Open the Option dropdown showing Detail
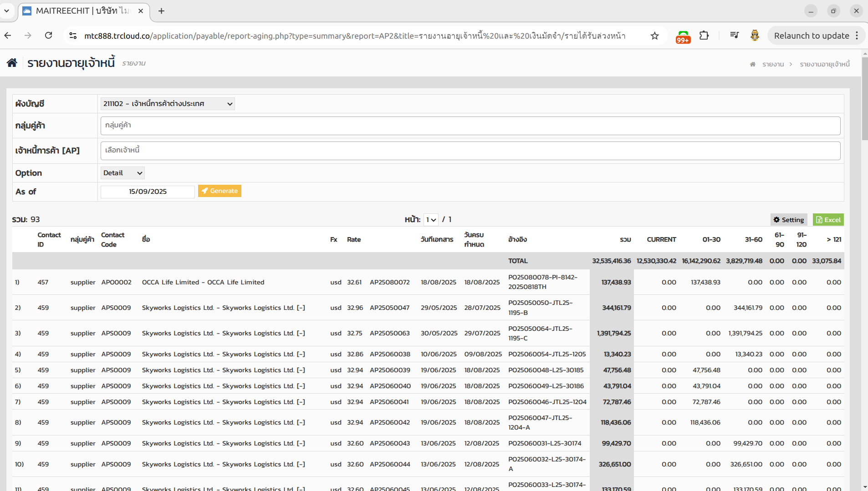This screenshot has height=491, width=868. [x=123, y=173]
